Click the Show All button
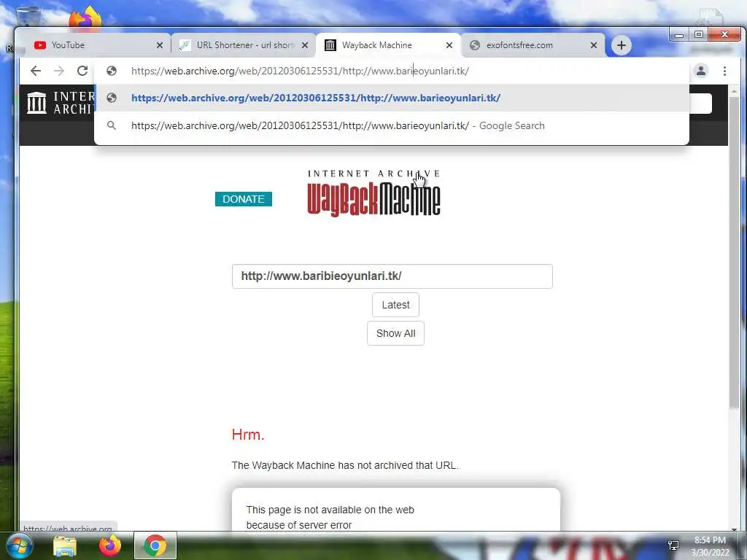This screenshot has height=560, width=747. pos(395,333)
